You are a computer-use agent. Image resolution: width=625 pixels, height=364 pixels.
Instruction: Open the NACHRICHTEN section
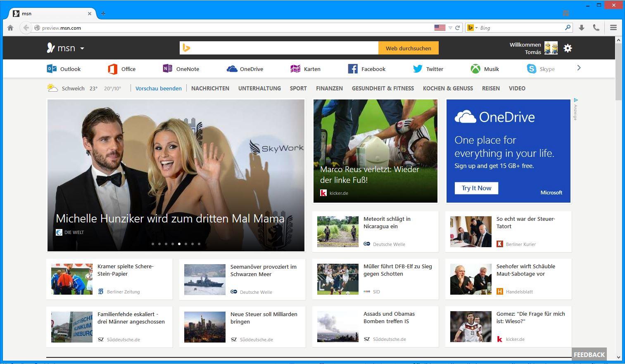(x=210, y=88)
